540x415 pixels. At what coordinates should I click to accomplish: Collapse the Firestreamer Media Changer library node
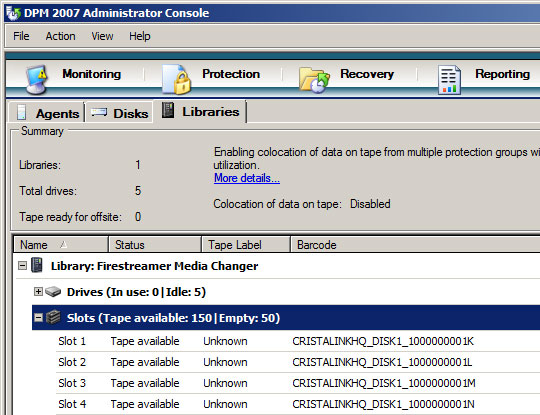22,266
